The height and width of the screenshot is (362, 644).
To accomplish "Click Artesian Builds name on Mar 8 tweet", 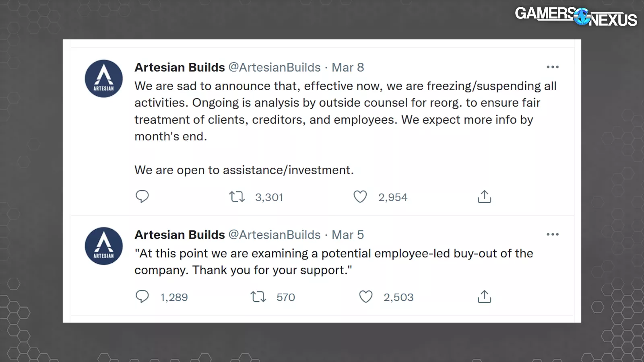I will pos(180,68).
